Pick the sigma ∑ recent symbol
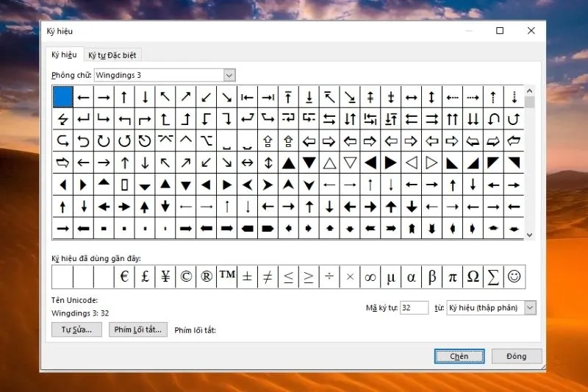Image resolution: width=588 pixels, height=392 pixels. pos(493,277)
